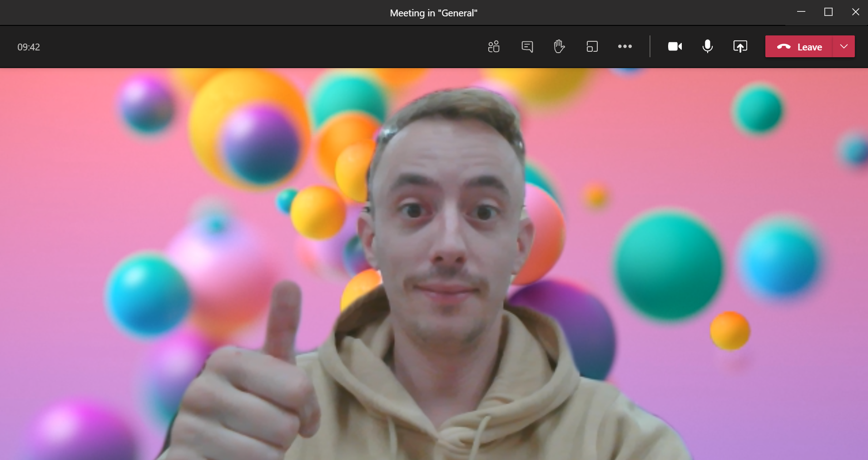The width and height of the screenshot is (868, 460).
Task: Click the large green sphere in the background
Action: (x=668, y=266)
